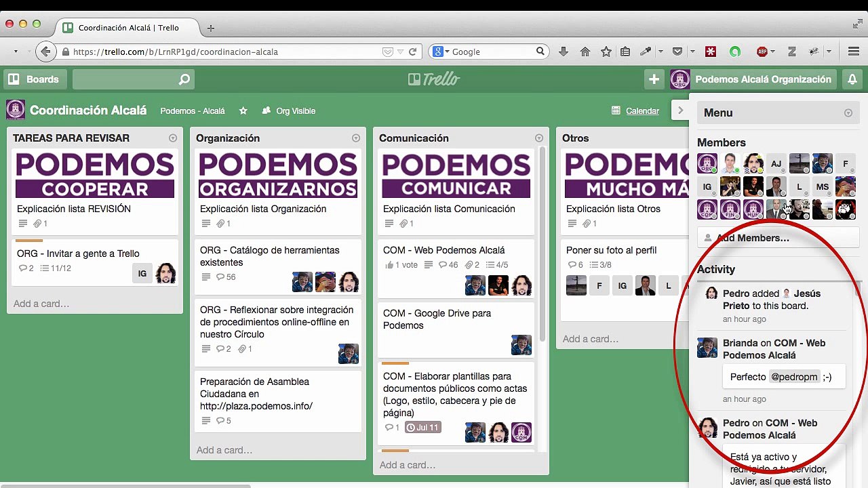Screen dimensions: 868x488
Task: Click the Jul 11 due date badge
Action: pyautogui.click(x=423, y=428)
